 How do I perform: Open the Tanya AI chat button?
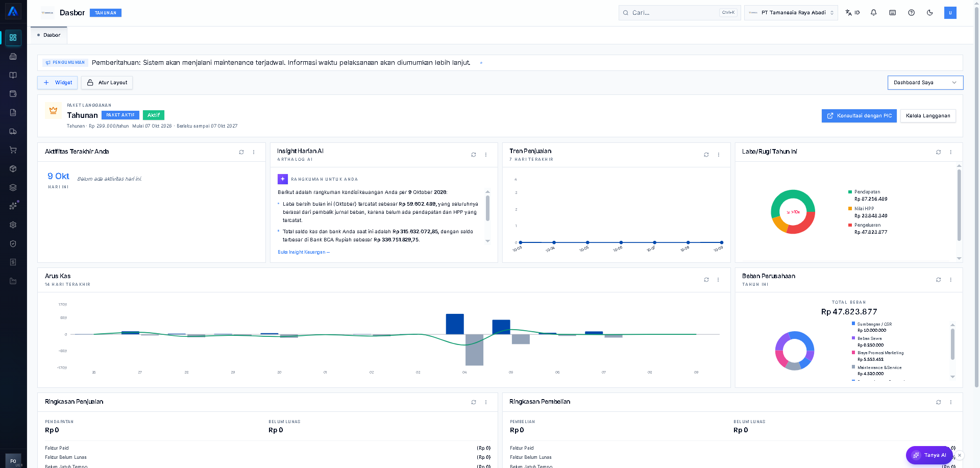(929, 455)
